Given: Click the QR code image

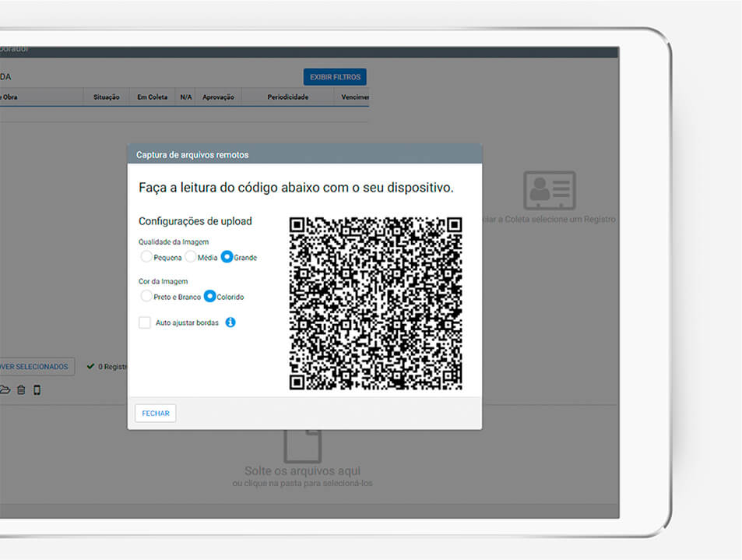Looking at the screenshot, I should tap(376, 304).
